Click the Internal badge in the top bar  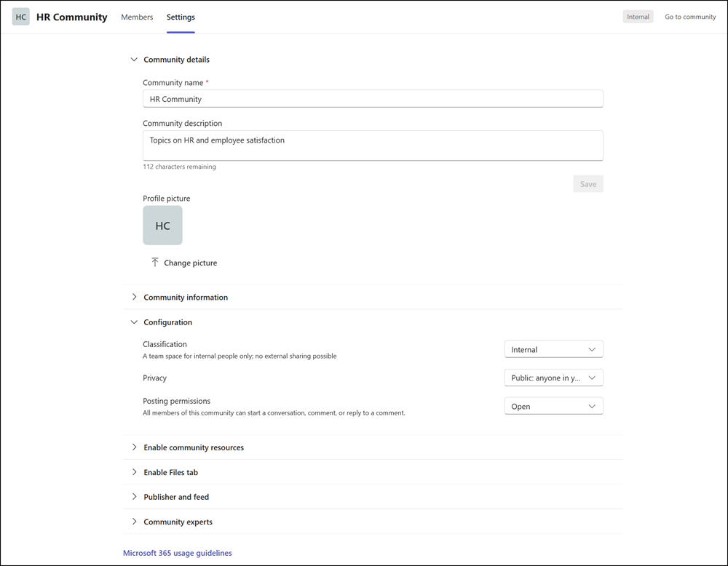pyautogui.click(x=638, y=15)
